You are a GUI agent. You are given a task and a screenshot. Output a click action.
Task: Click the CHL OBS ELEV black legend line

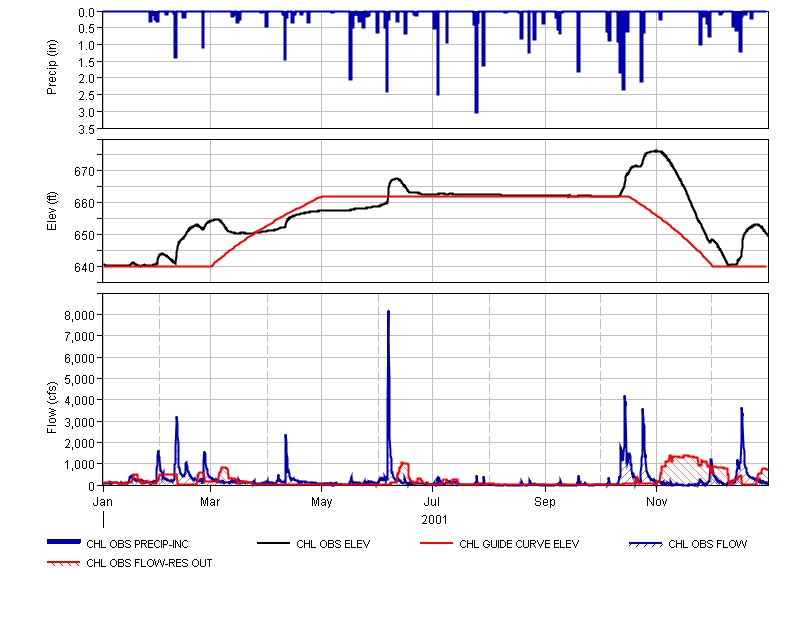point(273,543)
